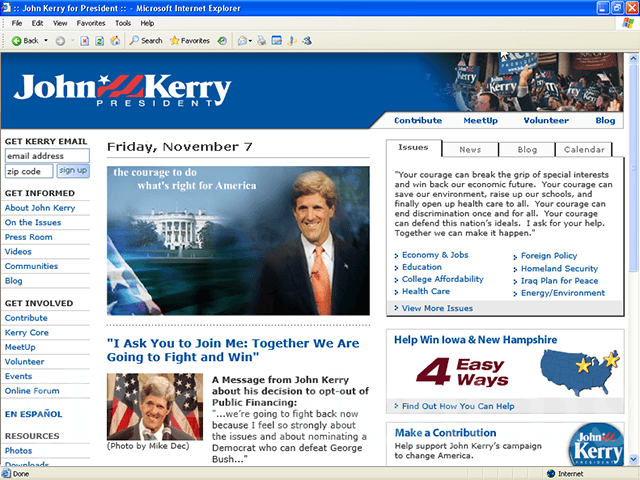
Task: Expand the Mail button dropdown arrow
Action: (x=250, y=41)
